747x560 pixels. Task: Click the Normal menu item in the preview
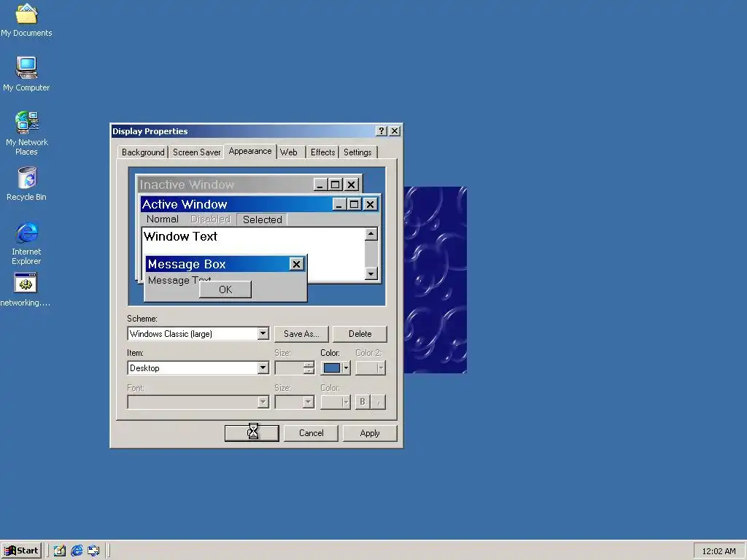(x=163, y=219)
